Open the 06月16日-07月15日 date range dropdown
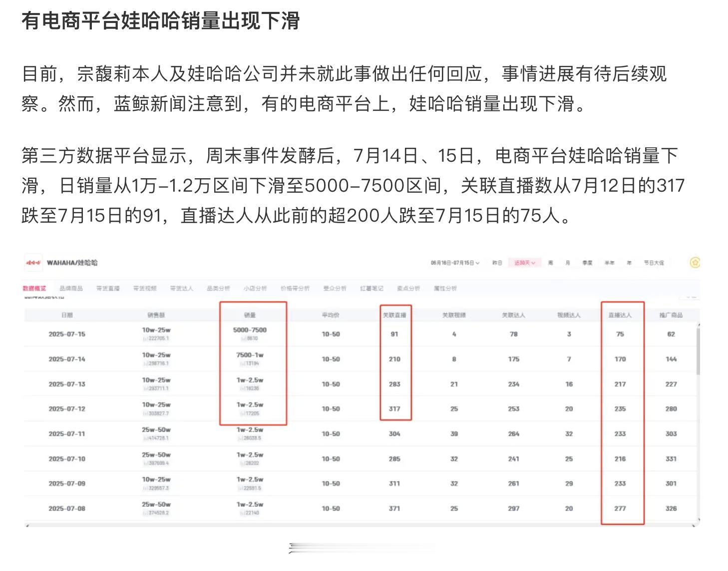Viewport: 728px width, 571px height. [x=455, y=263]
